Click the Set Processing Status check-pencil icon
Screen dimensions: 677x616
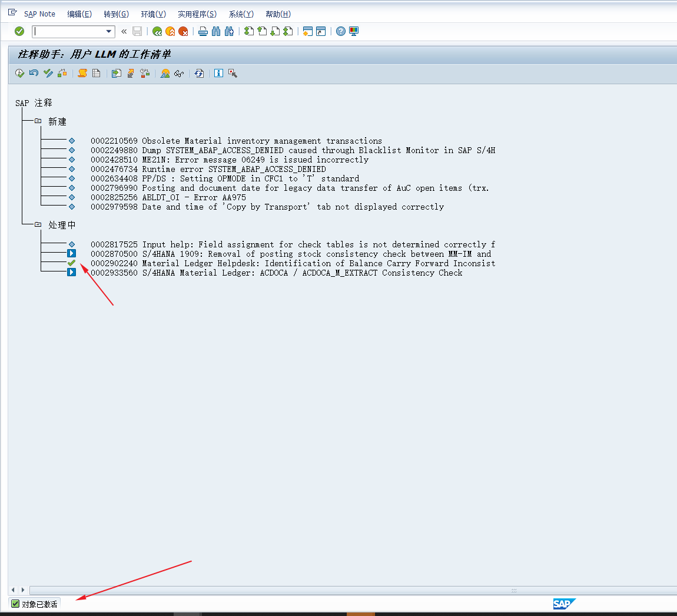click(x=48, y=74)
